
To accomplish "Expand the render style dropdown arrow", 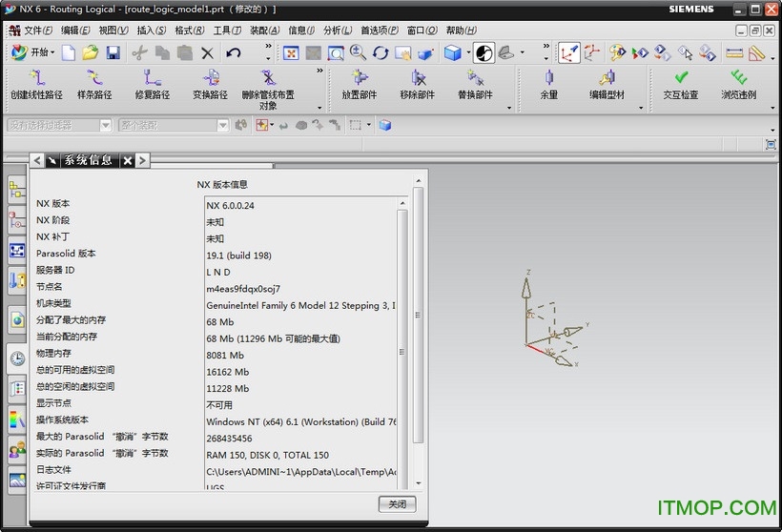I will click(x=468, y=51).
